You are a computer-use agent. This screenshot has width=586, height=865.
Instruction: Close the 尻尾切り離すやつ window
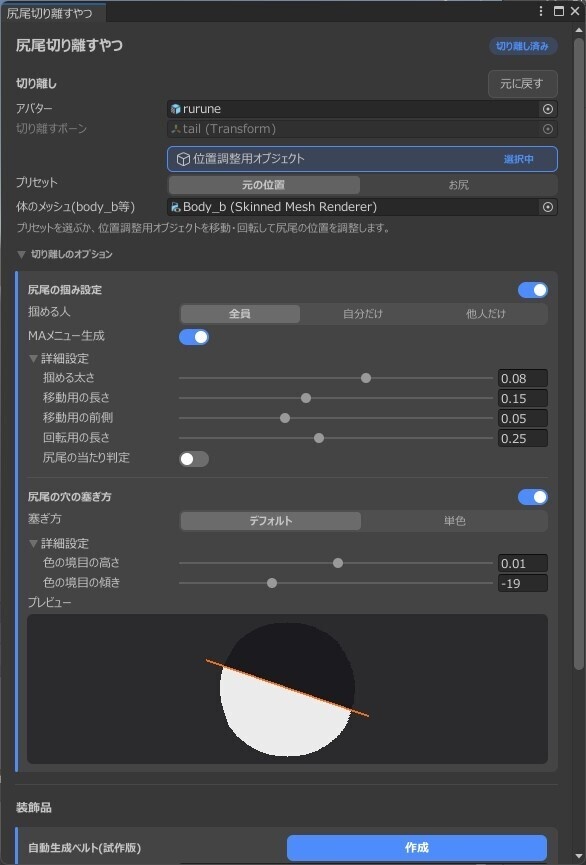574,11
